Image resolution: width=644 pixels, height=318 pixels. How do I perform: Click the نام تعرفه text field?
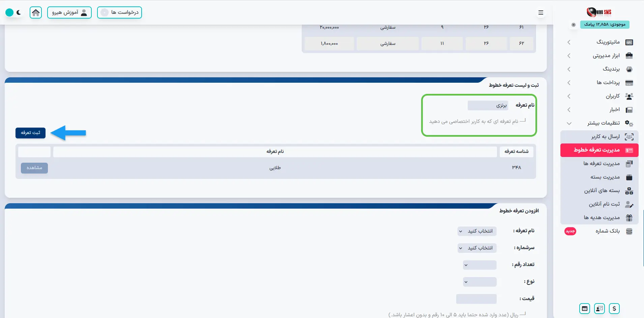488,106
